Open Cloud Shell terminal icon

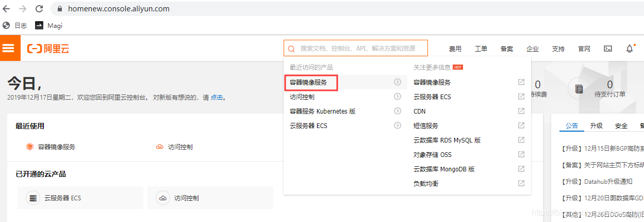[x=608, y=49]
